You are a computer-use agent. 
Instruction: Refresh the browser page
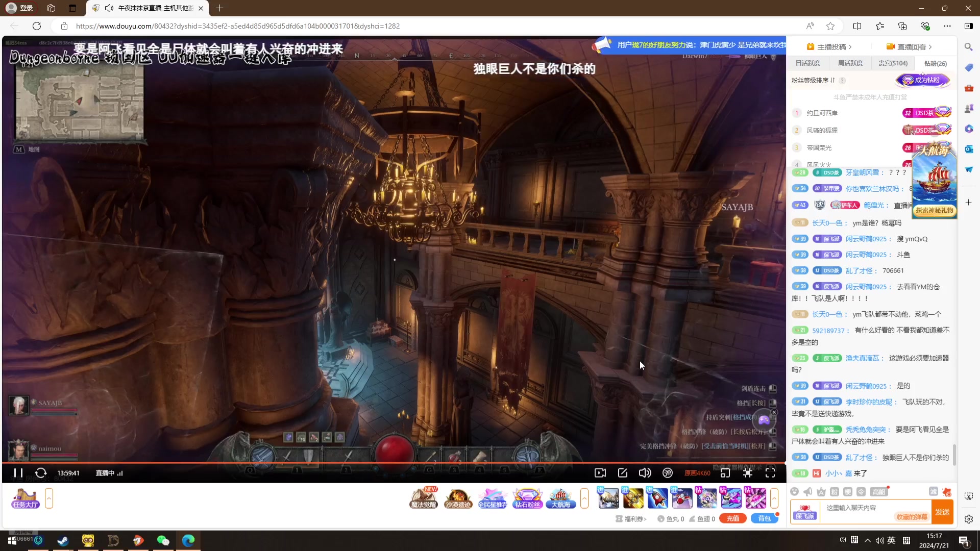coord(37,26)
